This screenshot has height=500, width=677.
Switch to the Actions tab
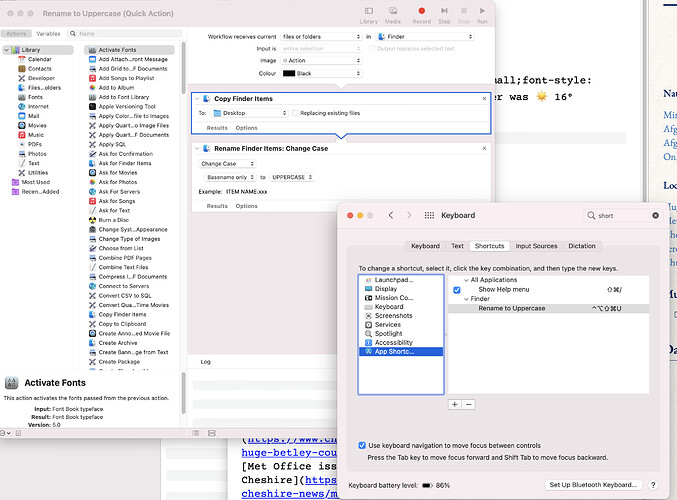point(16,34)
